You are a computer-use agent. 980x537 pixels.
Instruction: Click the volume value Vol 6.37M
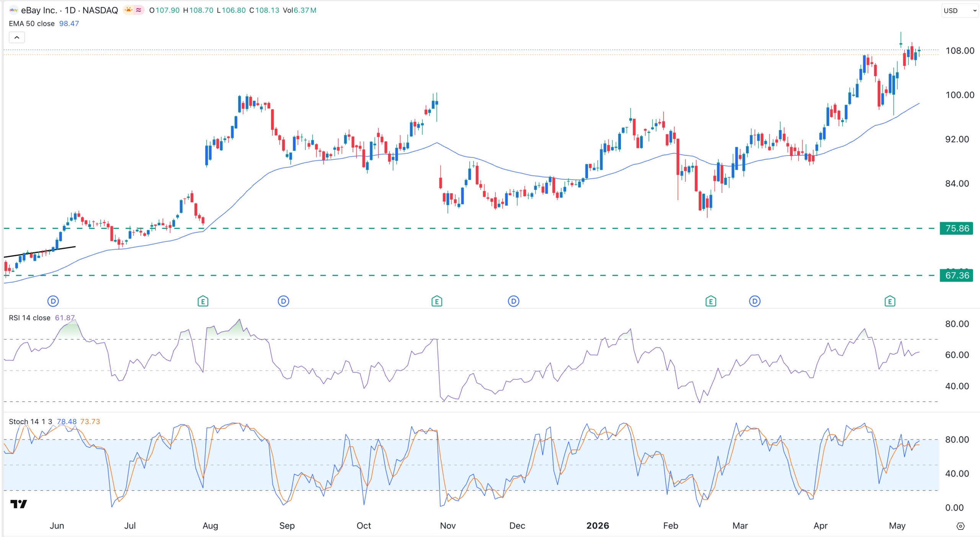[300, 10]
